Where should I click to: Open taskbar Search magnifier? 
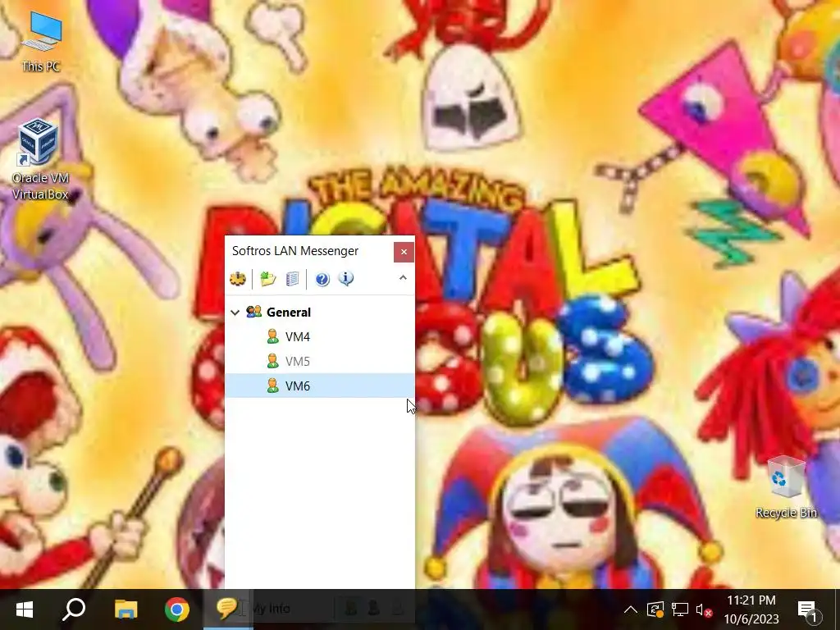[x=74, y=609]
